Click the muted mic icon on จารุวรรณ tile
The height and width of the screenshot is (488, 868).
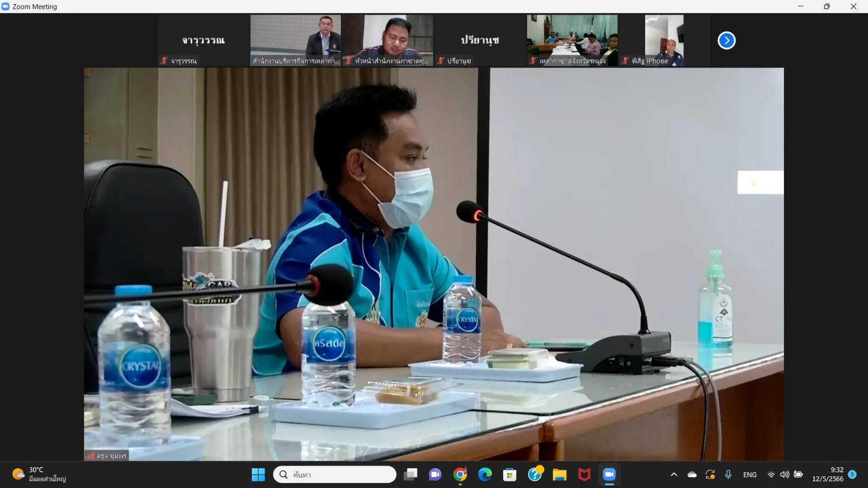point(164,61)
